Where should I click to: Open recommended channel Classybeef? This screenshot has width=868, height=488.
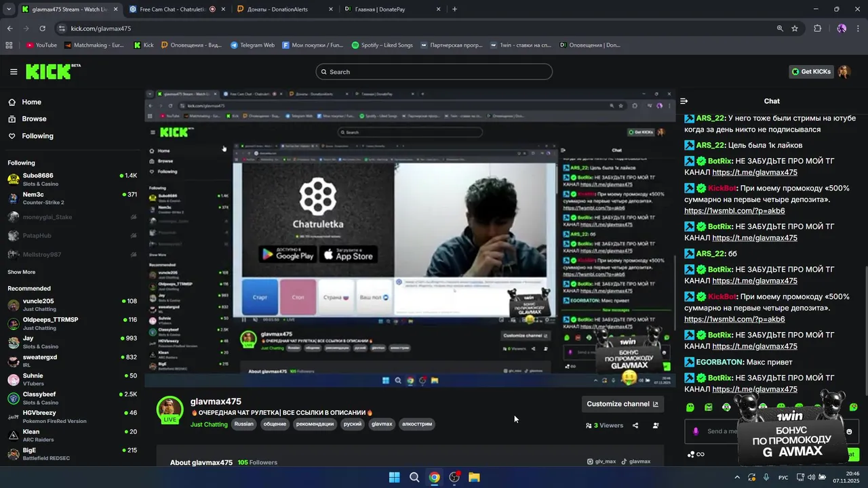71,398
